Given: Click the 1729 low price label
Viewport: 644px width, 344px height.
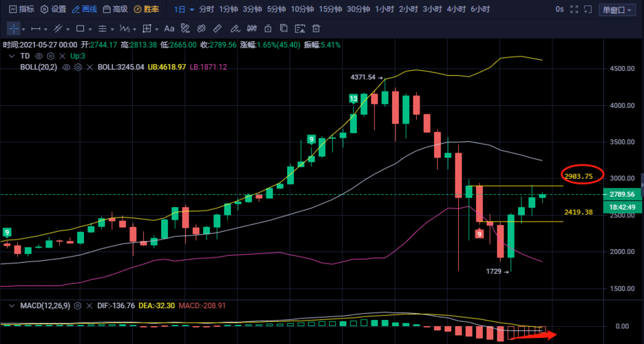Looking at the screenshot, I should [493, 272].
